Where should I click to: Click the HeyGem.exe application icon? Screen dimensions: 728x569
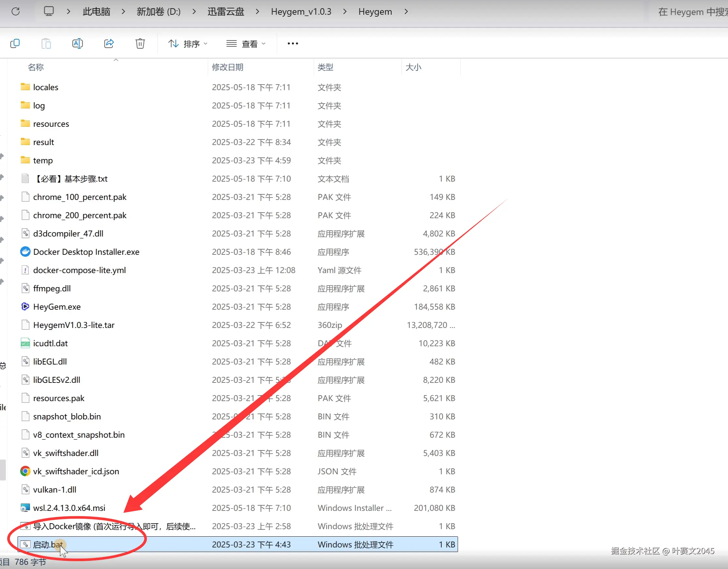point(25,306)
